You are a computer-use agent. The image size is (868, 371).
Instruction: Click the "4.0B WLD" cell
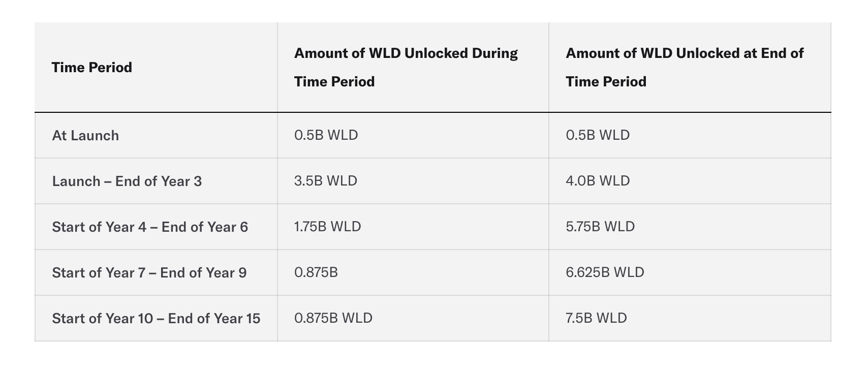pos(598,181)
